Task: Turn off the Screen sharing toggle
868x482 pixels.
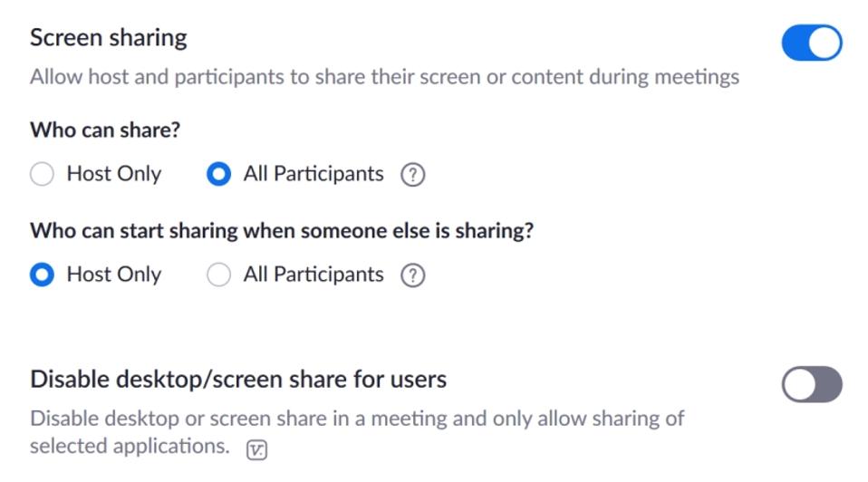Action: tap(811, 43)
